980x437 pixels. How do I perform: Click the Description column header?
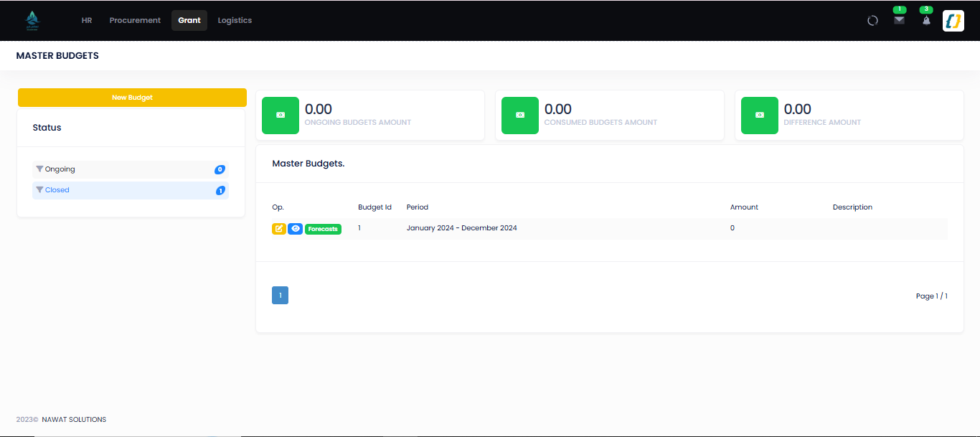pyautogui.click(x=852, y=207)
